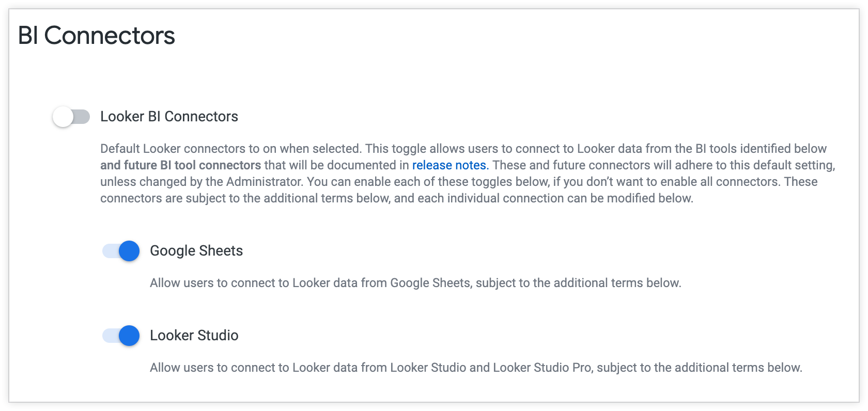Enable the Looker BI Connectors toggle
The image size is (868, 411).
tap(71, 117)
